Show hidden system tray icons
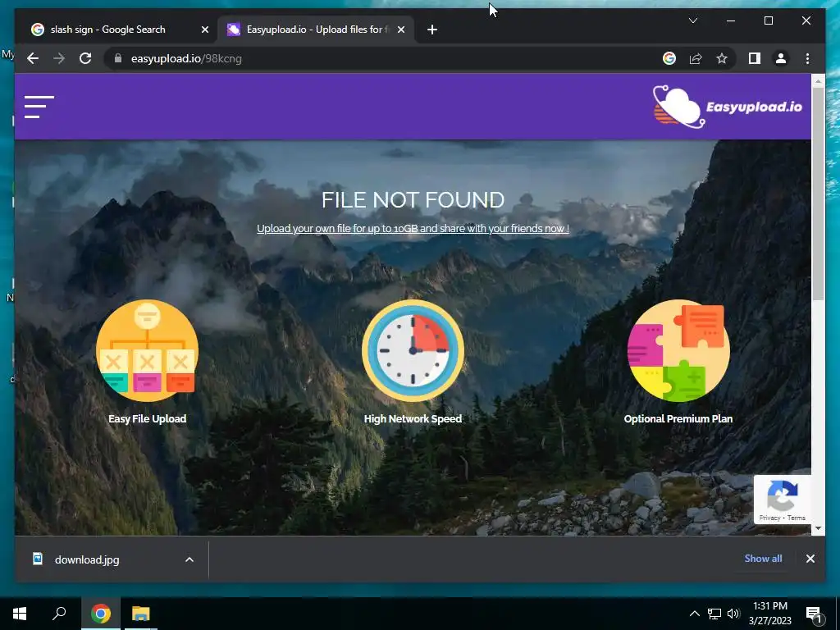Image resolution: width=840 pixels, height=630 pixels. 694,614
